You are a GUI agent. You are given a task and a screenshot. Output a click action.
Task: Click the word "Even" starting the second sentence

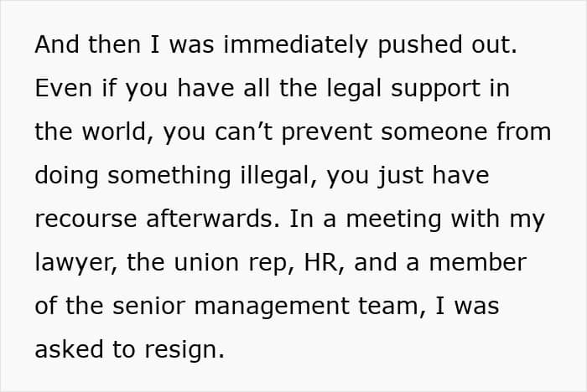point(63,88)
